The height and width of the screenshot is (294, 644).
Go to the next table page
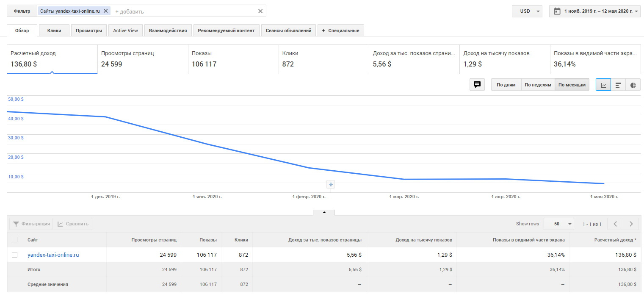point(631,224)
